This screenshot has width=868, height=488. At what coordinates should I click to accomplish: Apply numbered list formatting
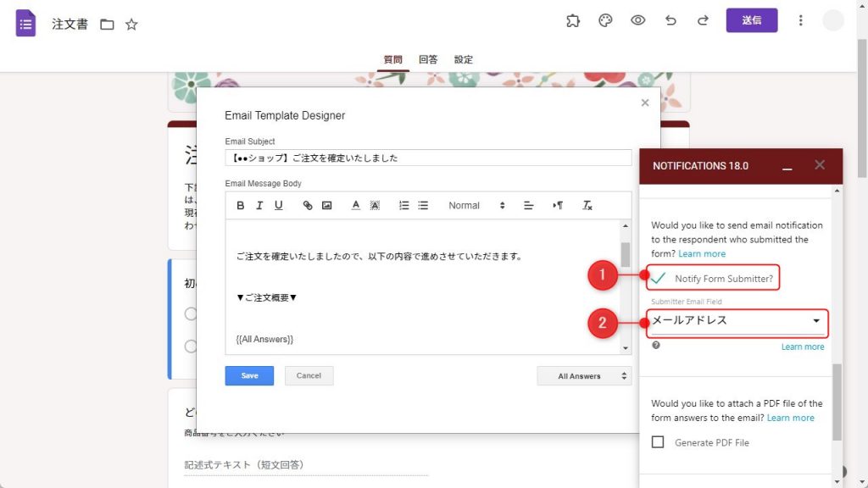tap(404, 205)
